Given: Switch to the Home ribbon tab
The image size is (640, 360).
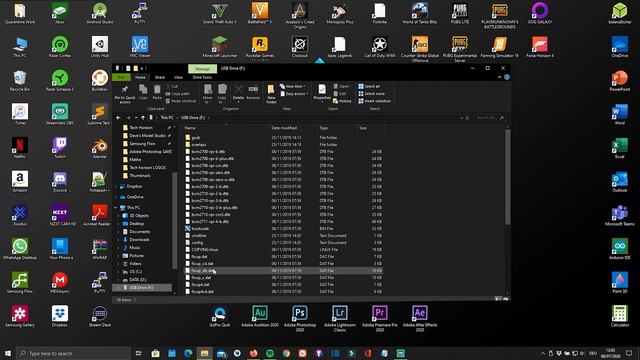Looking at the screenshot, I should tap(140, 77).
